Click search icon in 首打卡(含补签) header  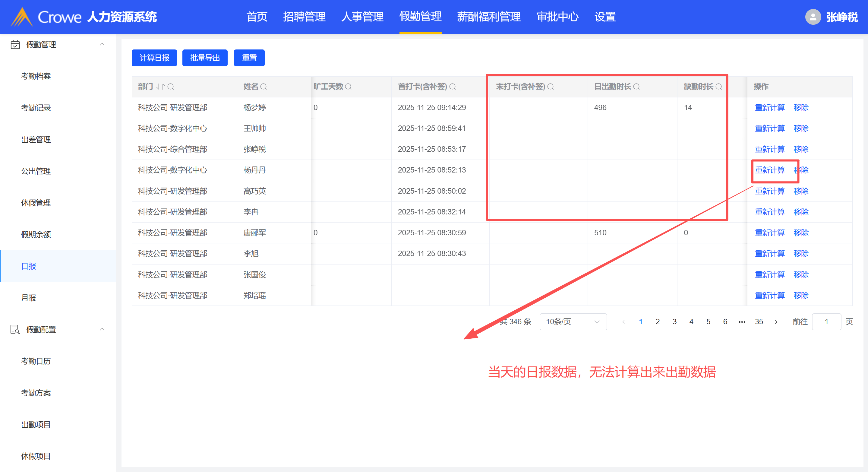point(453,87)
